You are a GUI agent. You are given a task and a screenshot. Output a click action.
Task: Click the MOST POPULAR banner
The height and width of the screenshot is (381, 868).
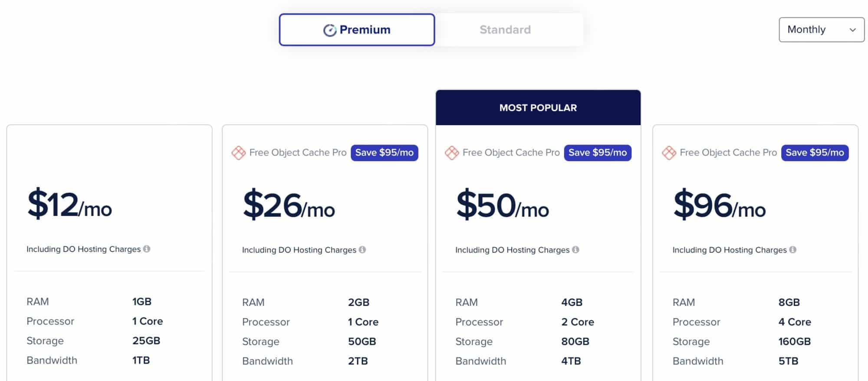coord(538,108)
